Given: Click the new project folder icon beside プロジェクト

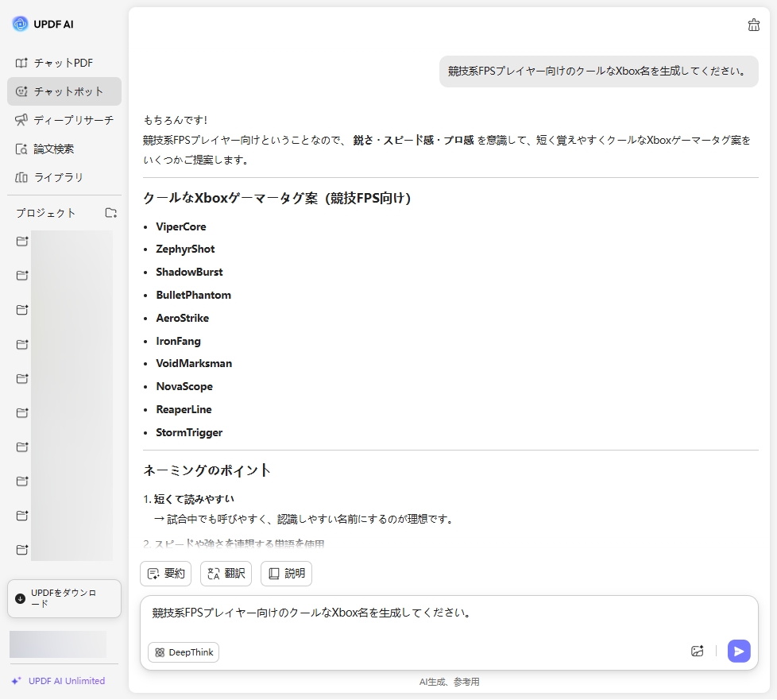Looking at the screenshot, I should click(111, 213).
